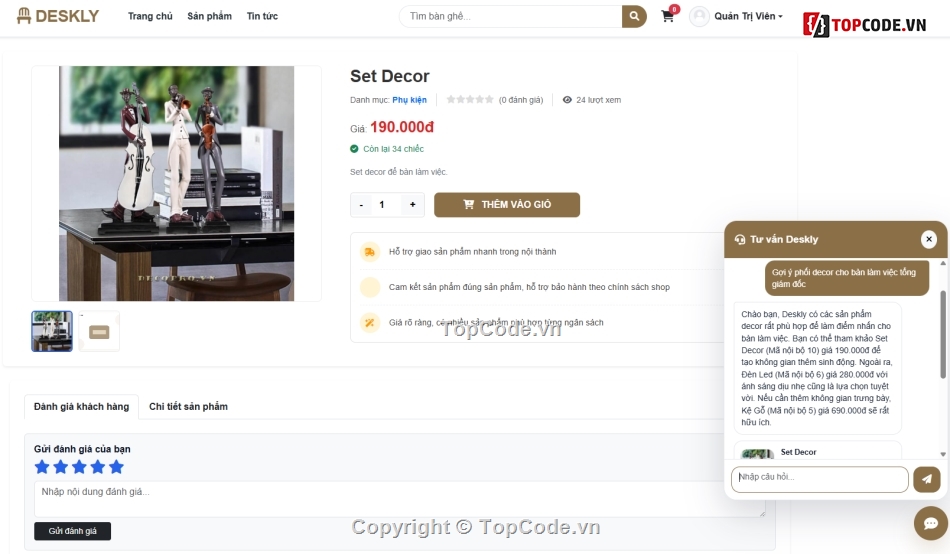Add product with THÊM VÀO GIỎ button
This screenshot has height=554, width=950.
point(507,205)
